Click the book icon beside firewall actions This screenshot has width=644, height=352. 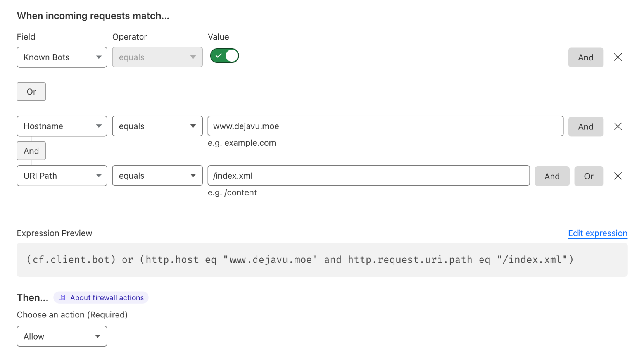[62, 298]
